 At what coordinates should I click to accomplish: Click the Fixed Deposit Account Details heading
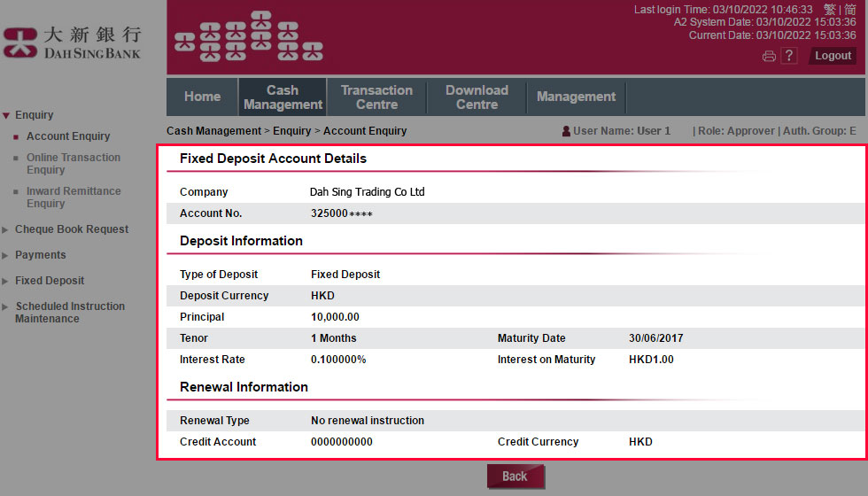pyautogui.click(x=273, y=159)
